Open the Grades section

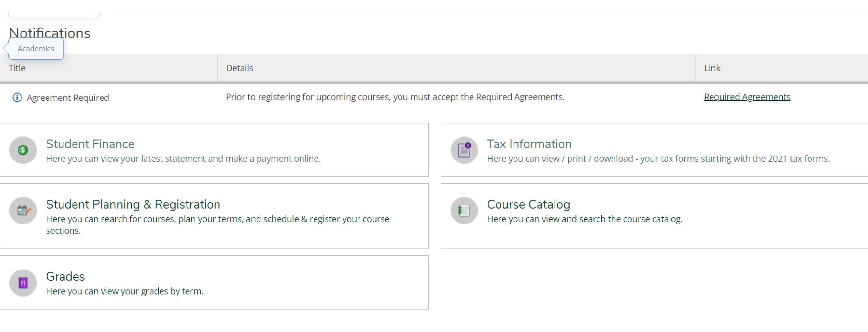pos(65,276)
